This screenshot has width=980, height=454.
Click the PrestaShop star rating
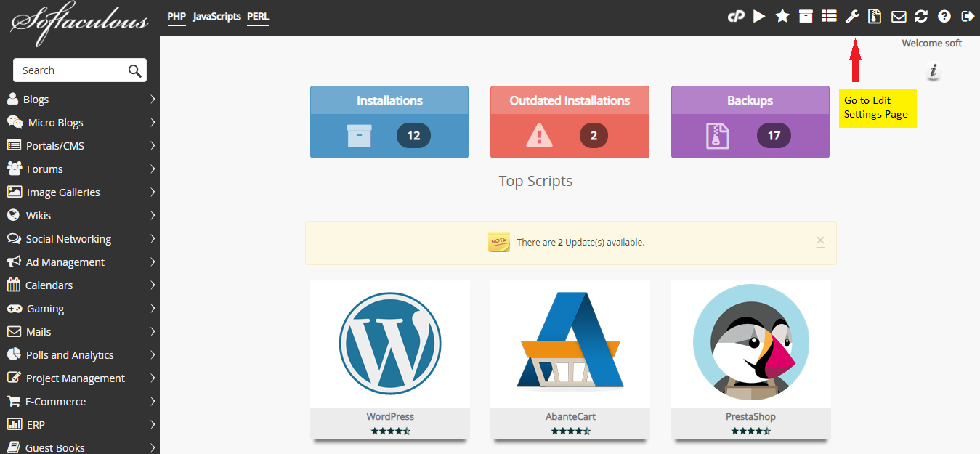click(x=750, y=431)
